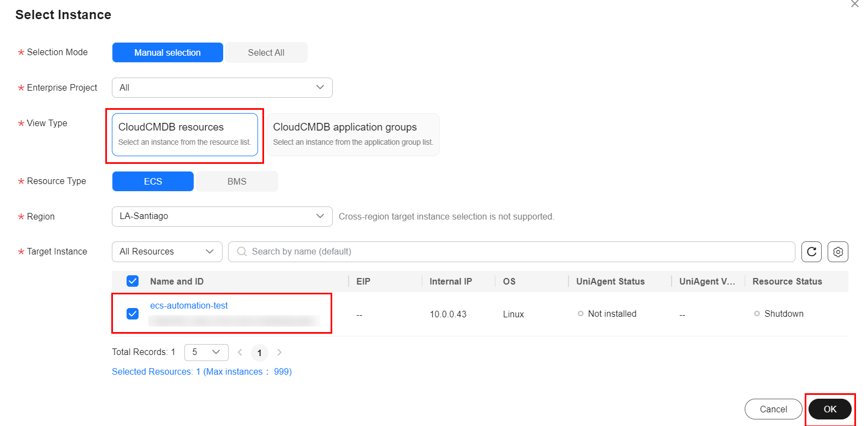
Task: Select the CloudCMDB application groups view
Action: click(353, 134)
